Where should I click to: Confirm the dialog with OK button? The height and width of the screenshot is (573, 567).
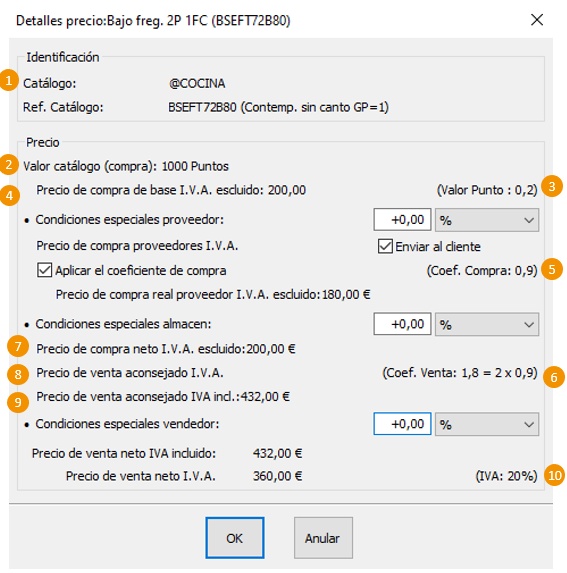click(235, 538)
